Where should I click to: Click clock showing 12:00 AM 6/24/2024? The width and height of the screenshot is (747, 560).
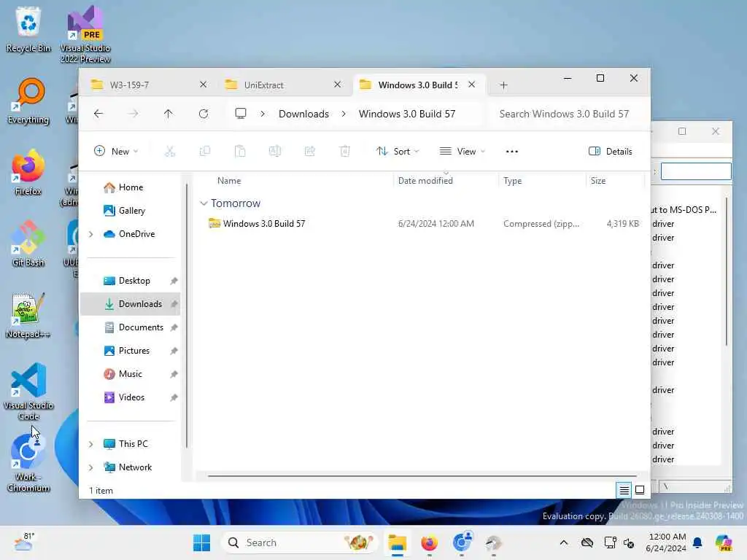(x=666, y=542)
